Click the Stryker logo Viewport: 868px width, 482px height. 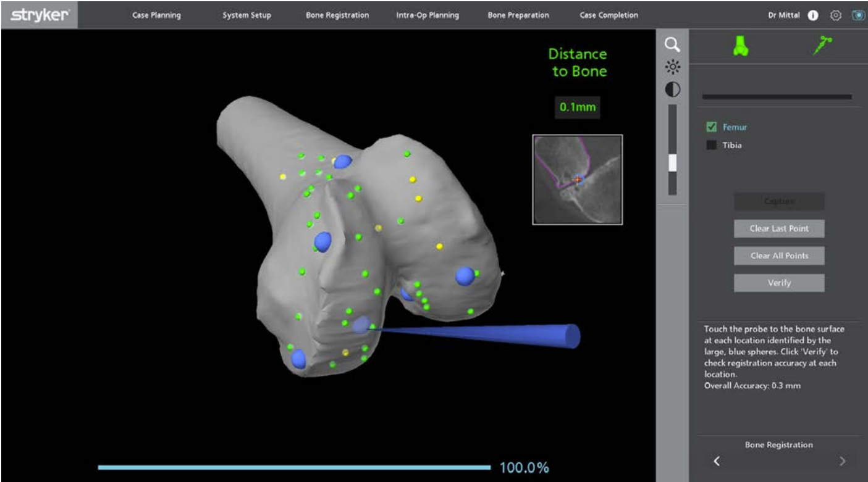click(x=40, y=15)
